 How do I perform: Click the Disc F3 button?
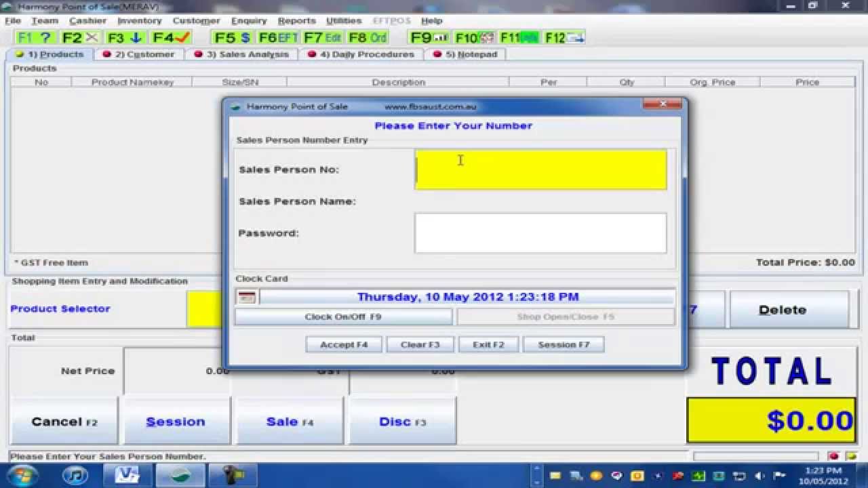coord(402,421)
